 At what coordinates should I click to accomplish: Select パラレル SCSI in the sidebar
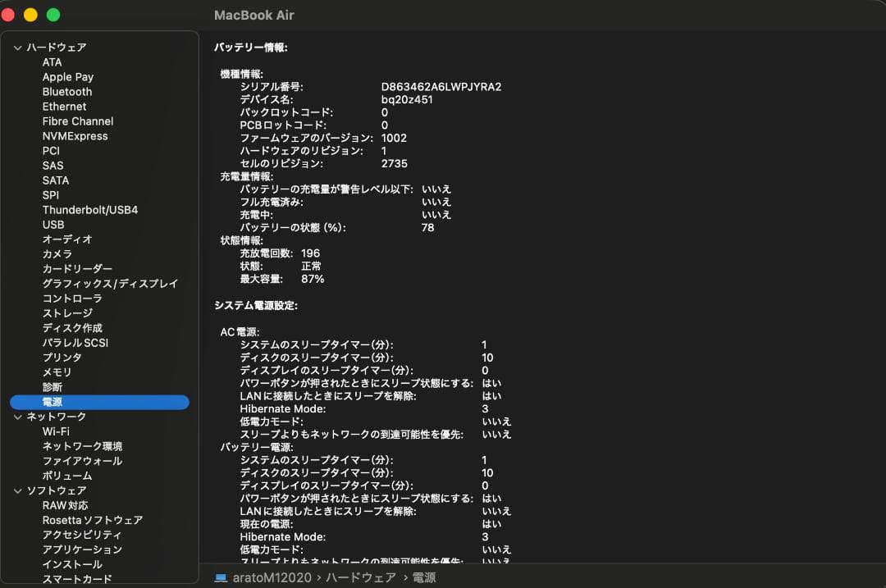[x=75, y=343]
